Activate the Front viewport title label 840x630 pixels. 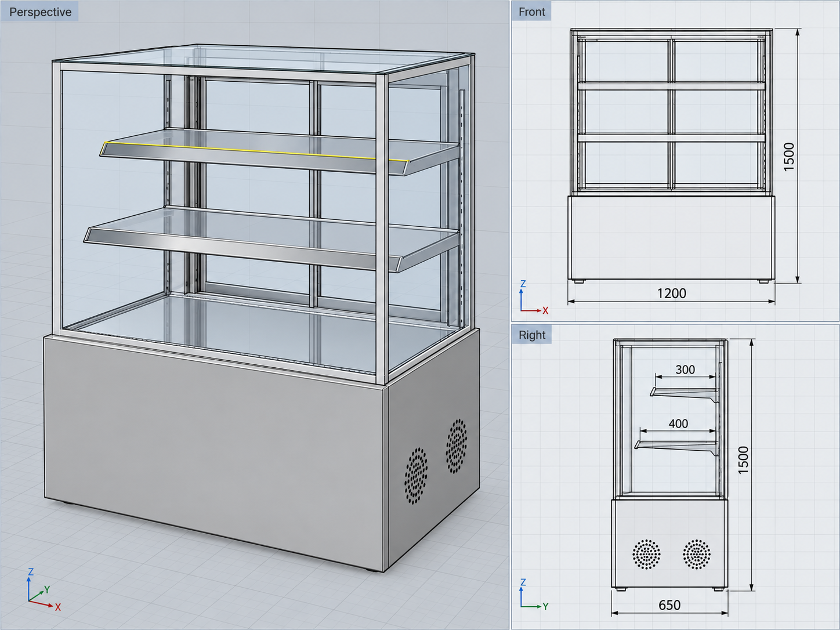tap(531, 12)
